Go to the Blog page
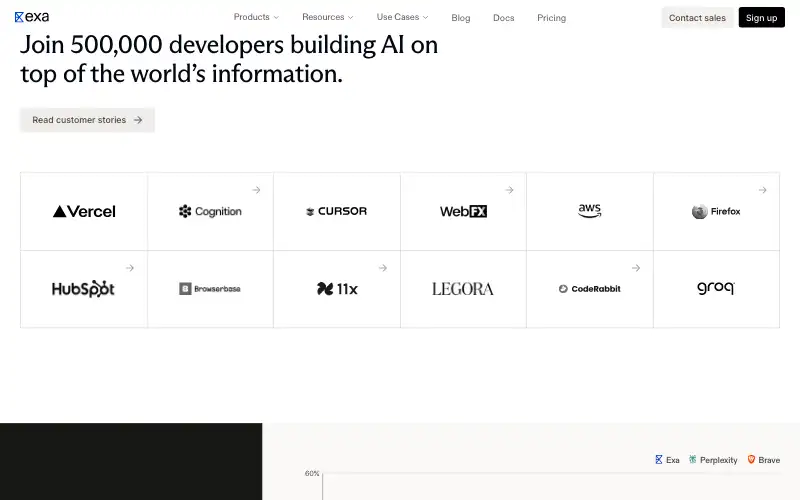This screenshot has width=800, height=500. (x=461, y=18)
